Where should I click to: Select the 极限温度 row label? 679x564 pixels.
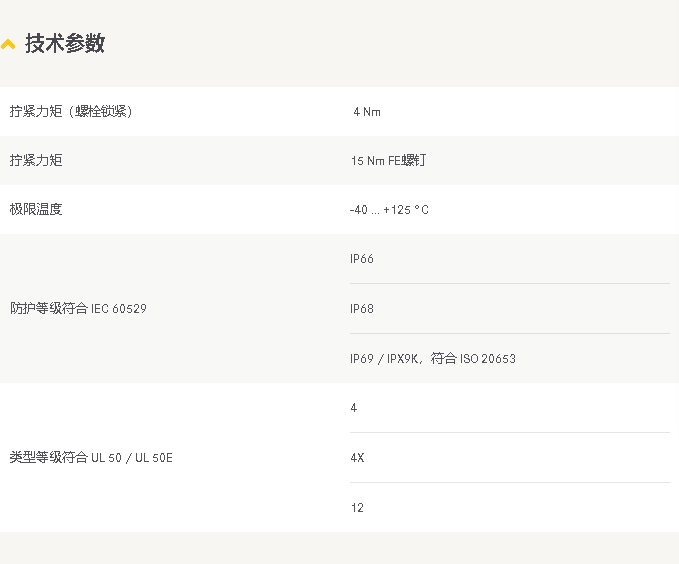coord(36,209)
